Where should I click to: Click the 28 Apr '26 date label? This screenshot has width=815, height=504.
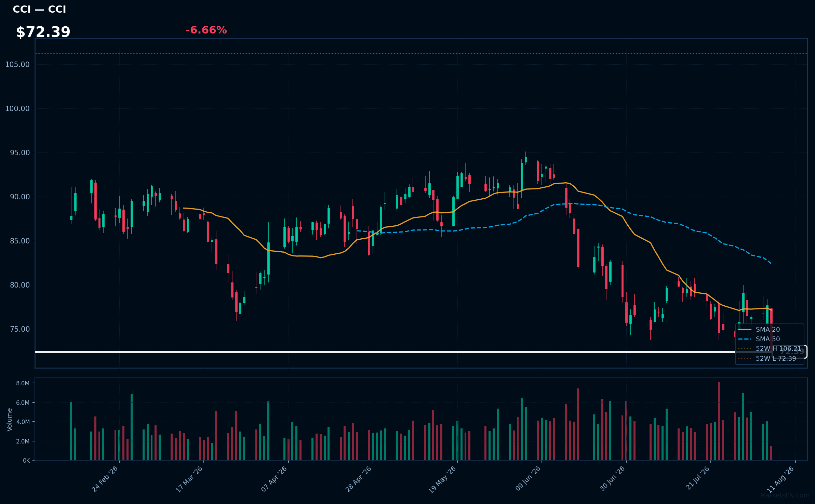pos(358,479)
